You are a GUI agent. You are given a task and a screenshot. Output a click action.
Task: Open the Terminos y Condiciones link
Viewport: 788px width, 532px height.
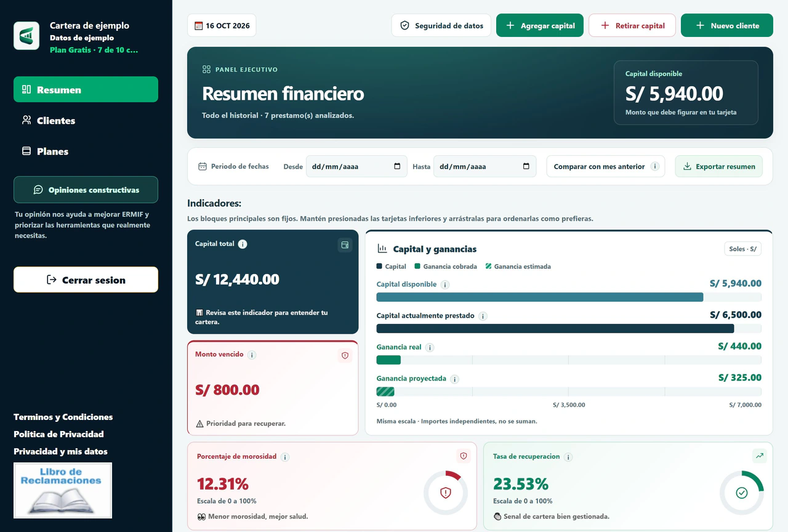pos(63,417)
